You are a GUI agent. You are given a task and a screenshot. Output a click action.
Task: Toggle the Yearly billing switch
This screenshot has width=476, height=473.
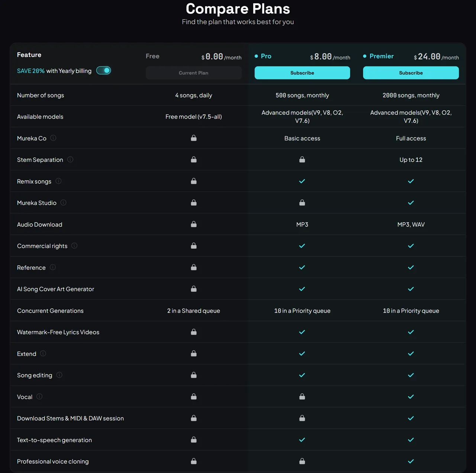pyautogui.click(x=104, y=70)
